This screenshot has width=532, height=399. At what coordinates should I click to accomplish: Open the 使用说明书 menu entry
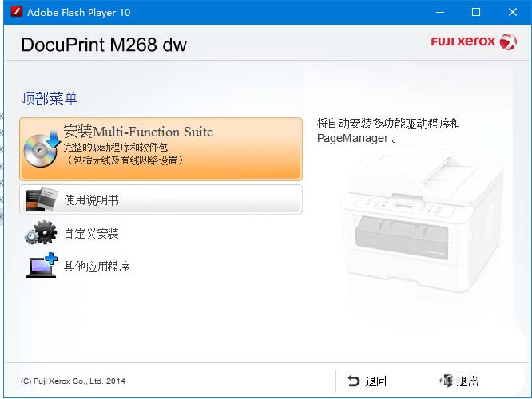92,200
